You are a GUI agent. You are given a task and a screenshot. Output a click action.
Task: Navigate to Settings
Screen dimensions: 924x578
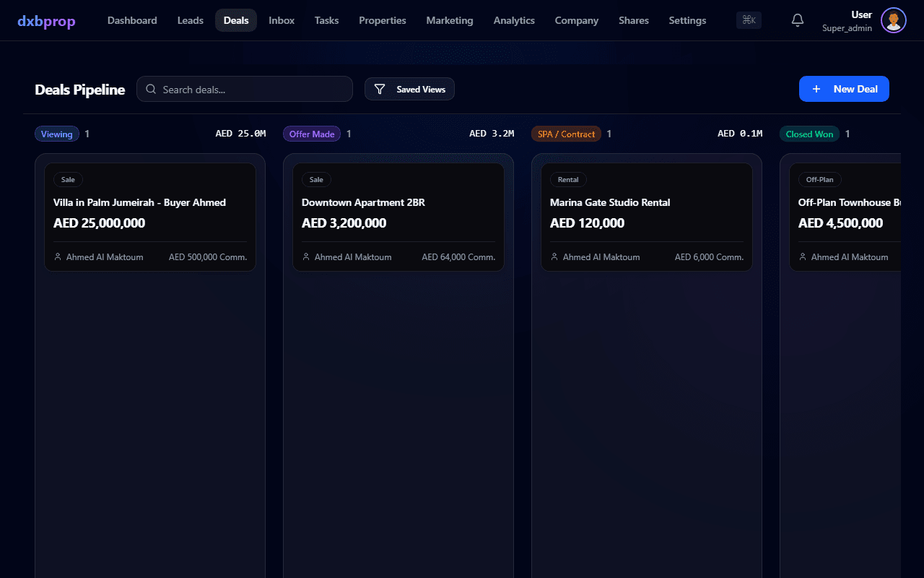(687, 20)
